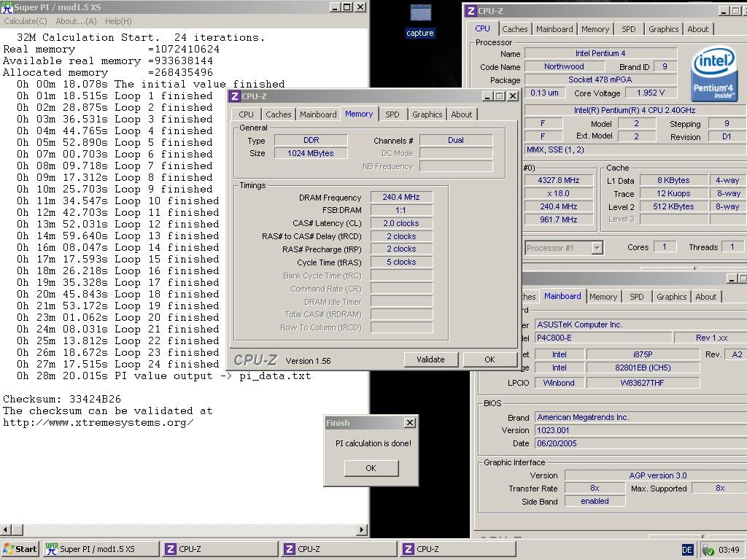Click the memory Type DDR field
Viewport: 747px width, 560px height.
(x=311, y=140)
